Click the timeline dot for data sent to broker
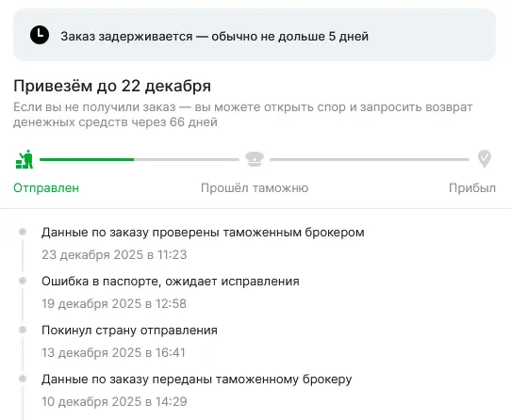 point(23,379)
